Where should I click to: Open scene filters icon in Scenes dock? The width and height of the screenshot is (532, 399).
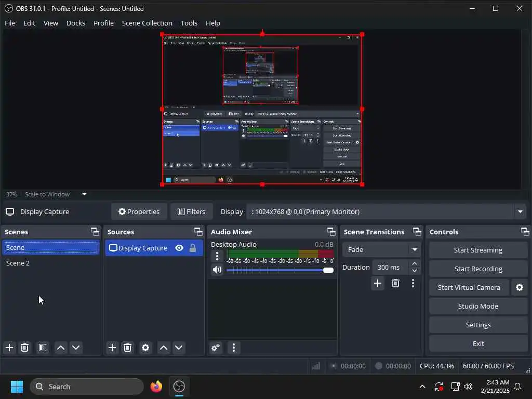coord(43,348)
